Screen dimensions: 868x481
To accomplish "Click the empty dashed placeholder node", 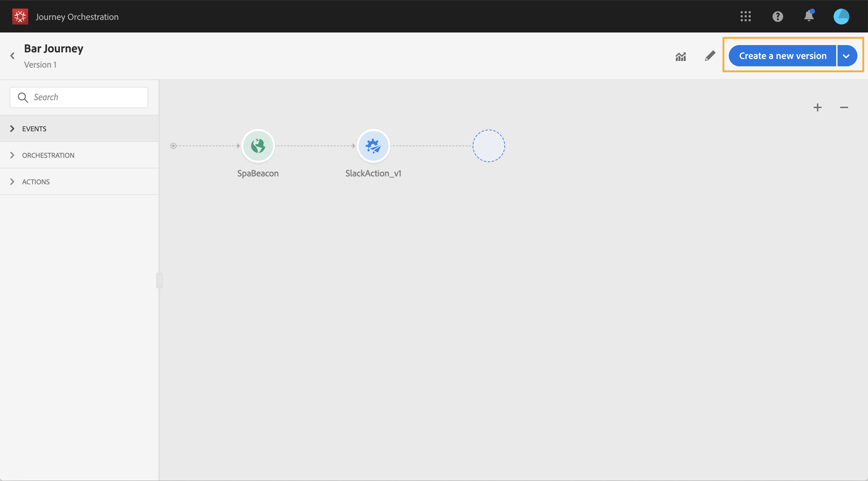I will [x=488, y=146].
